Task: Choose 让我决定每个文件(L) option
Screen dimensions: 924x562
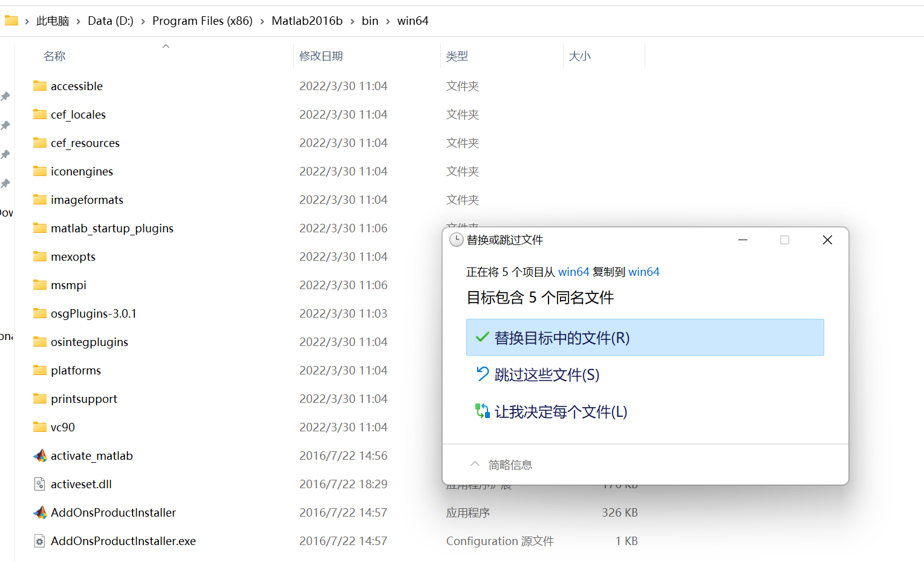Action: point(645,411)
